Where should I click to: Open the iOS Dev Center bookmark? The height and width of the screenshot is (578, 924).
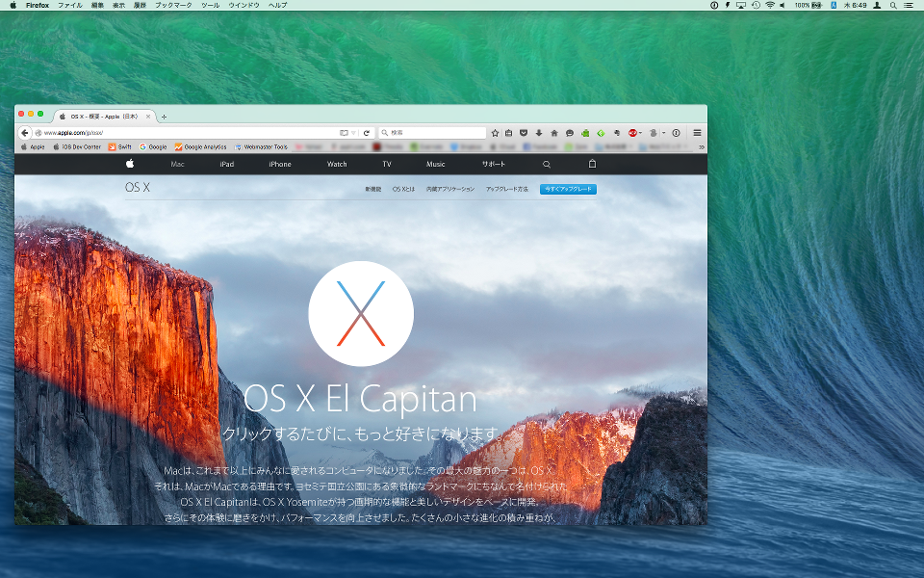pos(77,146)
